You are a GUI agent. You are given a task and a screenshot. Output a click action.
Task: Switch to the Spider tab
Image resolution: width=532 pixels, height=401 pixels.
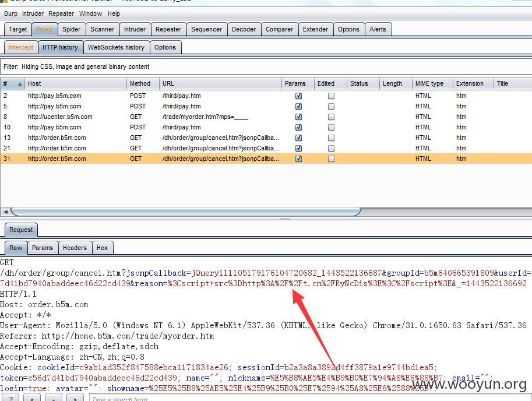click(72, 29)
